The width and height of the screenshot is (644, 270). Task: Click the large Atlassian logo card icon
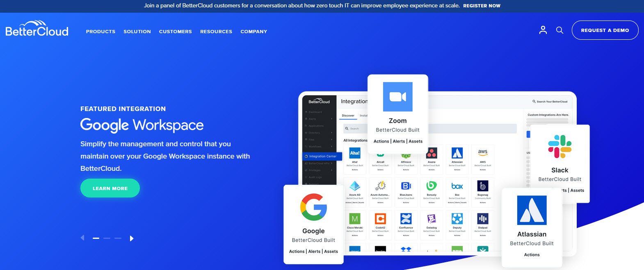coord(532,210)
